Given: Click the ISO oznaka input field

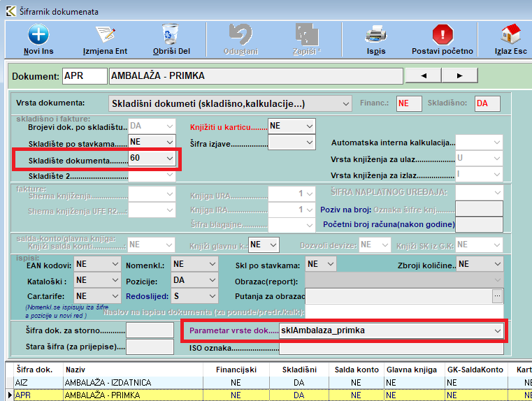Looking at the screenshot, I should 391,349.
